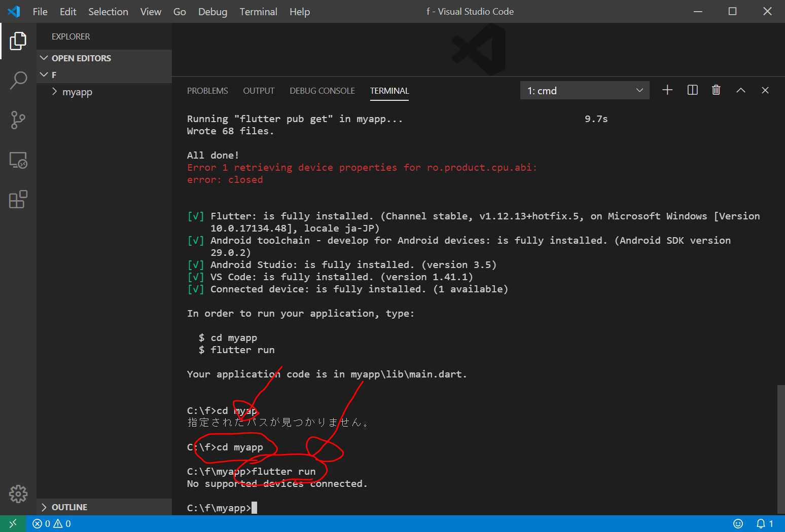This screenshot has width=785, height=532.
Task: Click the red 'error: closed' line
Action: coord(225,180)
